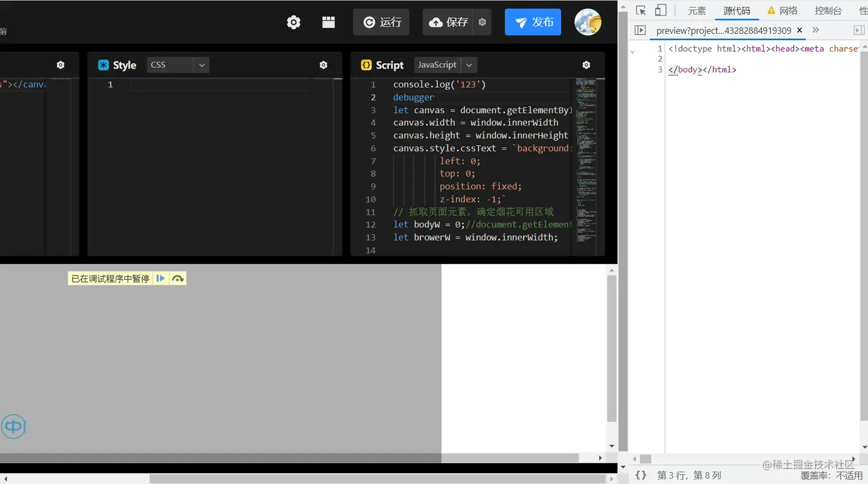Click the Script editor minimap
This screenshot has height=484, width=868.
click(586, 161)
